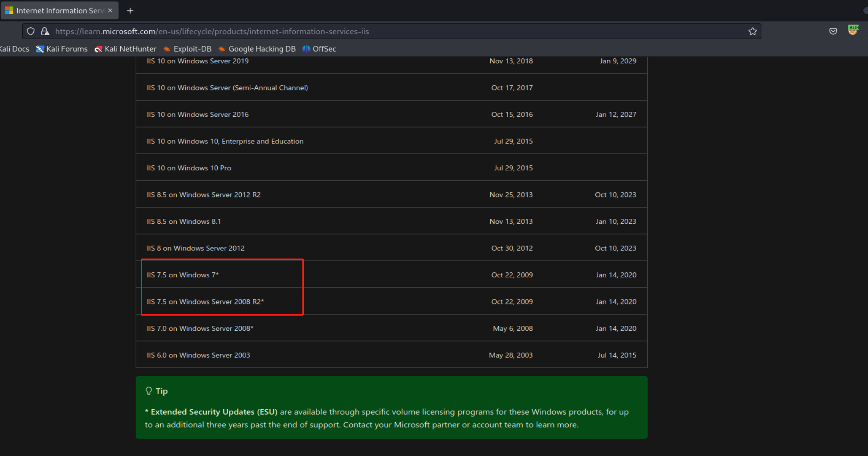Click the shield tracking protection icon
Viewport: 868px width, 456px height.
coord(31,31)
